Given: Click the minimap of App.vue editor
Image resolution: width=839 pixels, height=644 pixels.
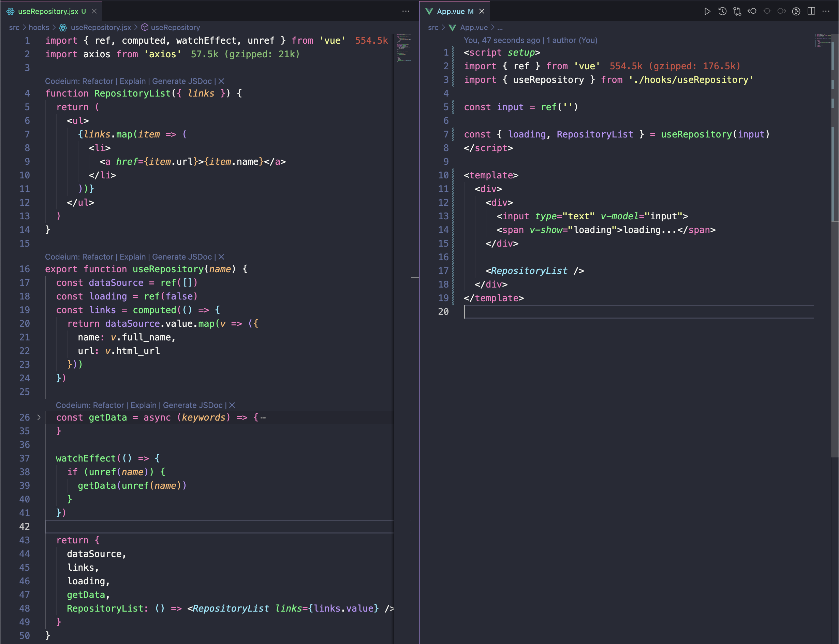Looking at the screenshot, I should click(823, 40).
